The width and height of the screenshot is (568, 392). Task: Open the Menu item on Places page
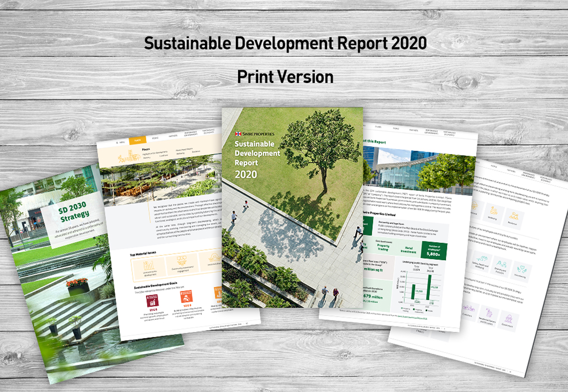[121, 142]
